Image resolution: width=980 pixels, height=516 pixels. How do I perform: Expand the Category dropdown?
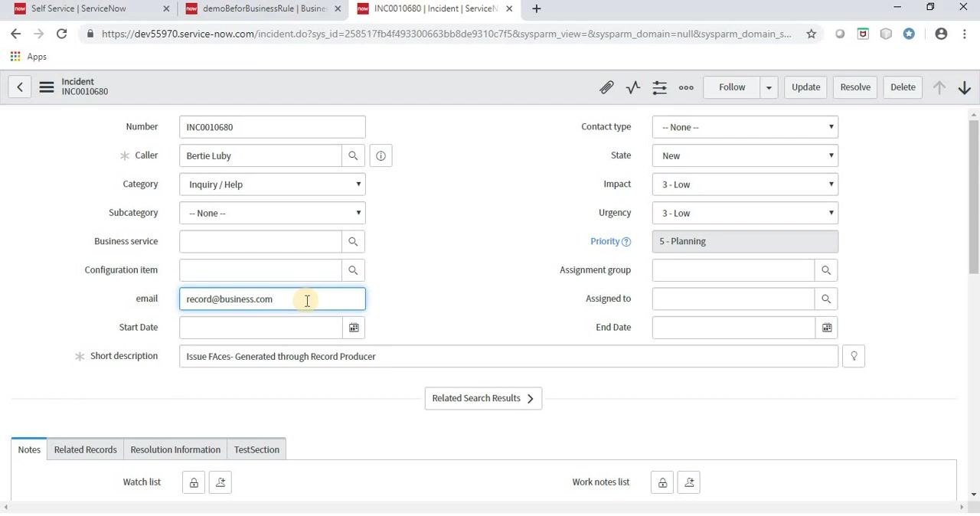click(273, 185)
